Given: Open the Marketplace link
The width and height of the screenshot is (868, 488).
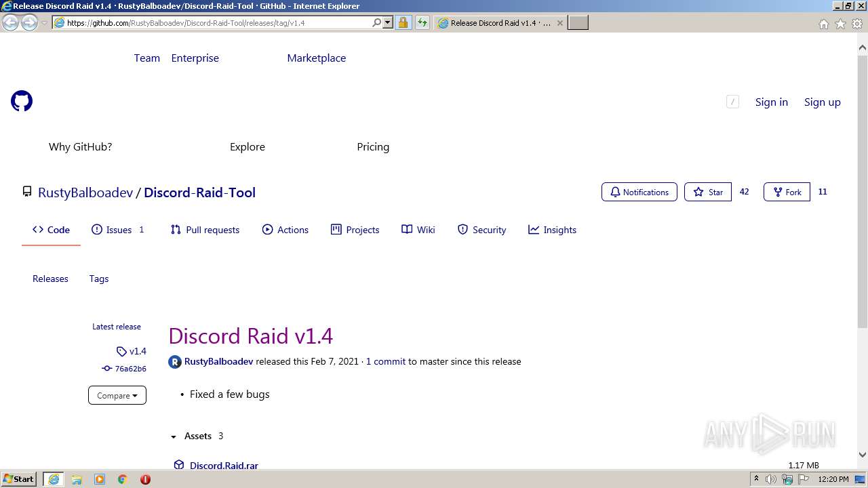Looking at the screenshot, I should (x=317, y=58).
